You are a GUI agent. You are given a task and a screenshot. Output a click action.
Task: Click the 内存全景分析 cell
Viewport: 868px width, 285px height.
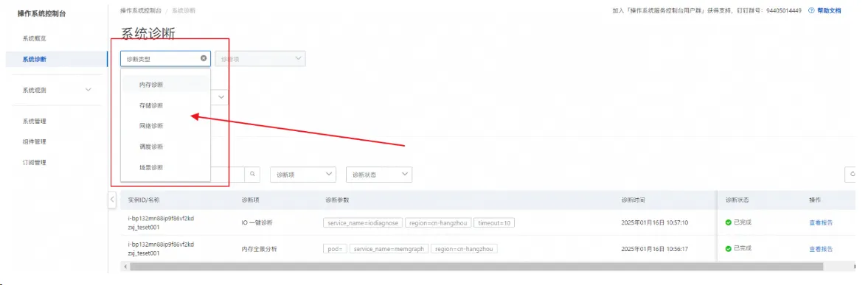(259, 249)
